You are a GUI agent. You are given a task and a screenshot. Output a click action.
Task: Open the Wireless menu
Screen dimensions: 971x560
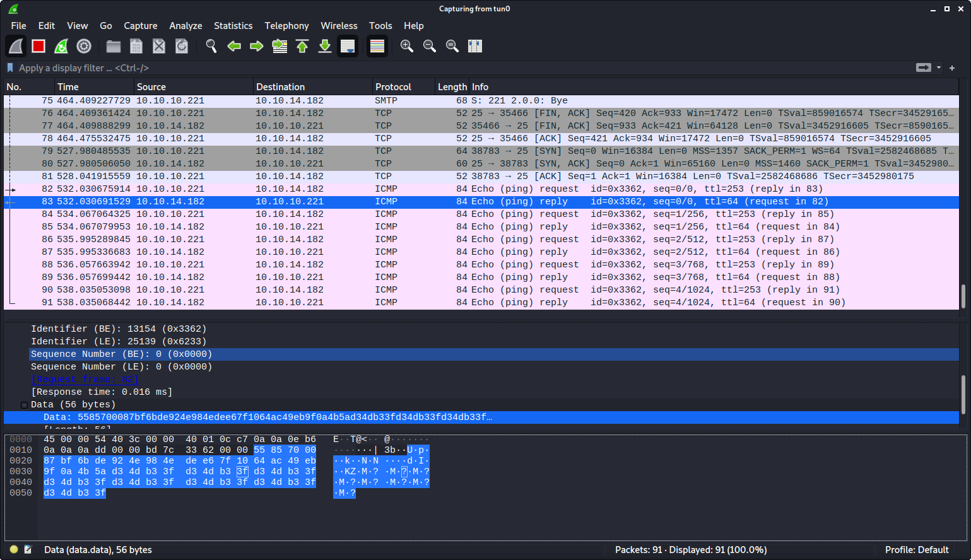coord(339,26)
